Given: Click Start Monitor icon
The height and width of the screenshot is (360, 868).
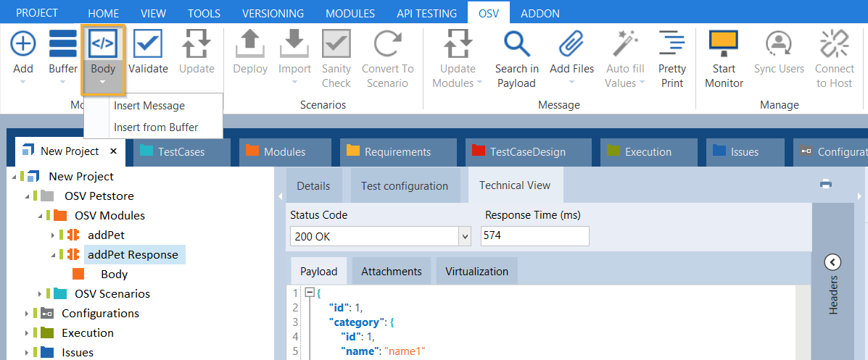Looking at the screenshot, I should pyautogui.click(x=724, y=44).
